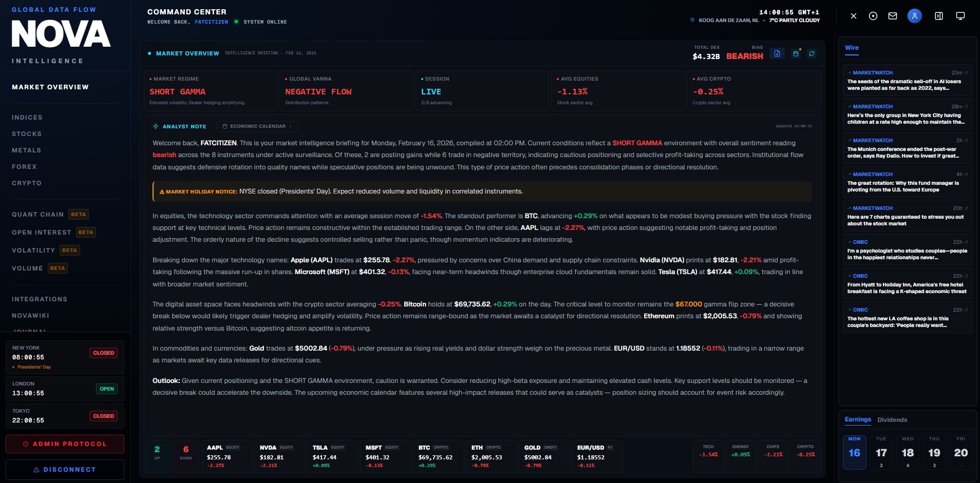Collapse the Wire sidebar panel
980x483 pixels.
tap(939, 16)
